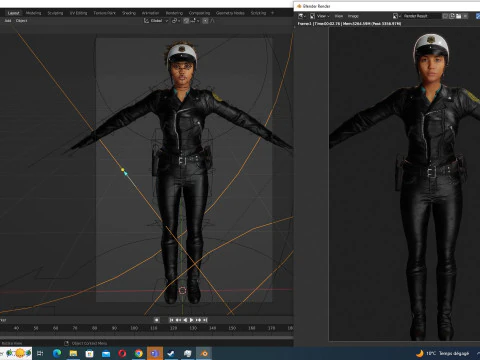Switch to the Shading workspace tab
The width and height of the screenshot is (480, 360).
coord(129,13)
